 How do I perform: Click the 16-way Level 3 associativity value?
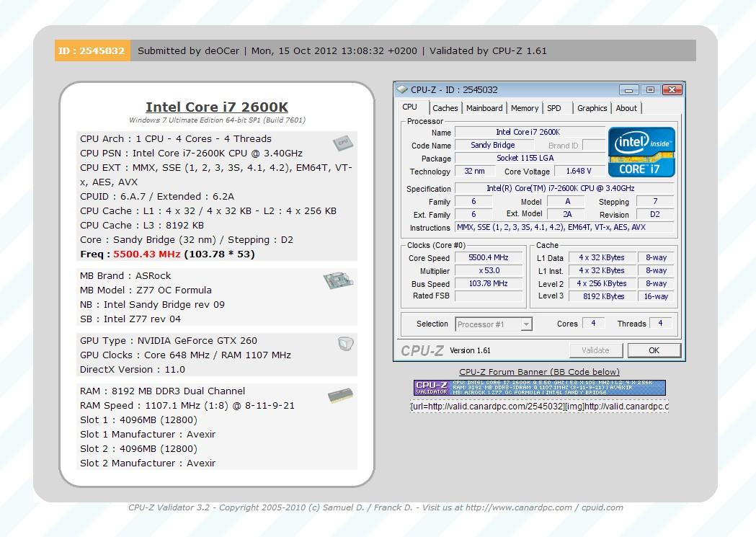[656, 296]
